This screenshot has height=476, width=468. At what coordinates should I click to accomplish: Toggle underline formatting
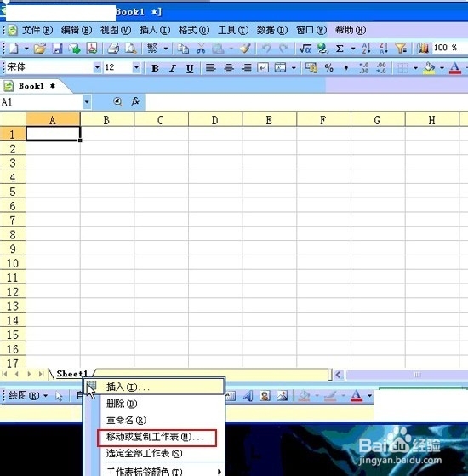click(190, 68)
